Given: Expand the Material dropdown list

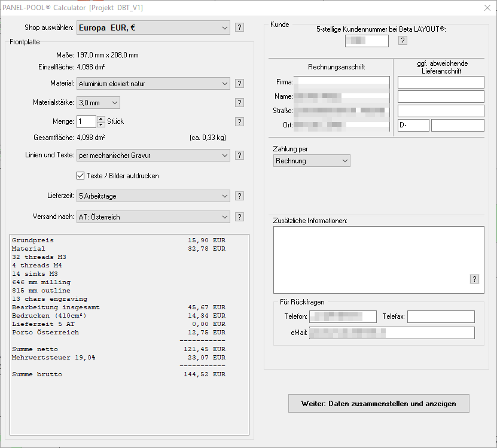Looking at the screenshot, I should tap(153, 84).
